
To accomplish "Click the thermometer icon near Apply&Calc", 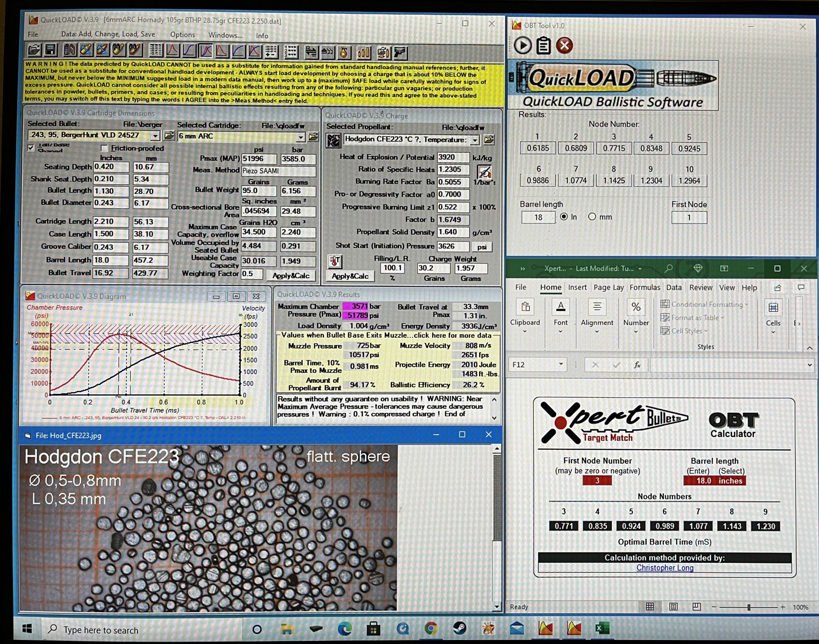I will 335,261.
